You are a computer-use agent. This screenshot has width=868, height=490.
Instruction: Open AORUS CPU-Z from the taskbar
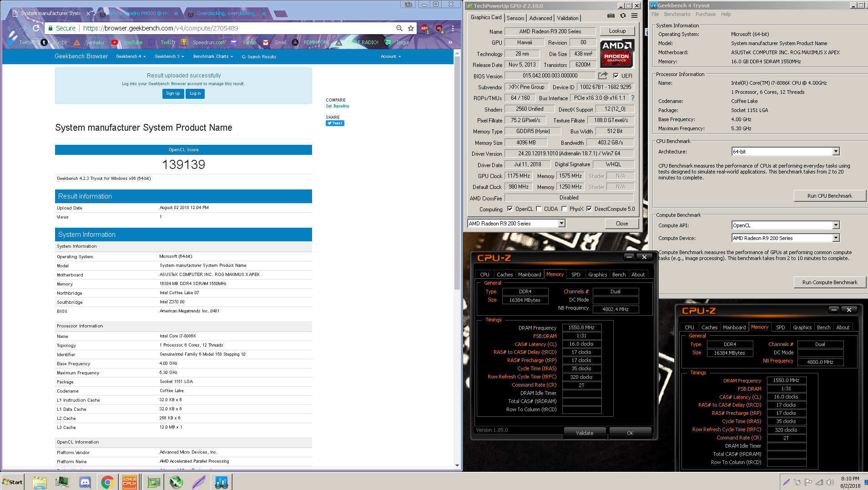130,482
